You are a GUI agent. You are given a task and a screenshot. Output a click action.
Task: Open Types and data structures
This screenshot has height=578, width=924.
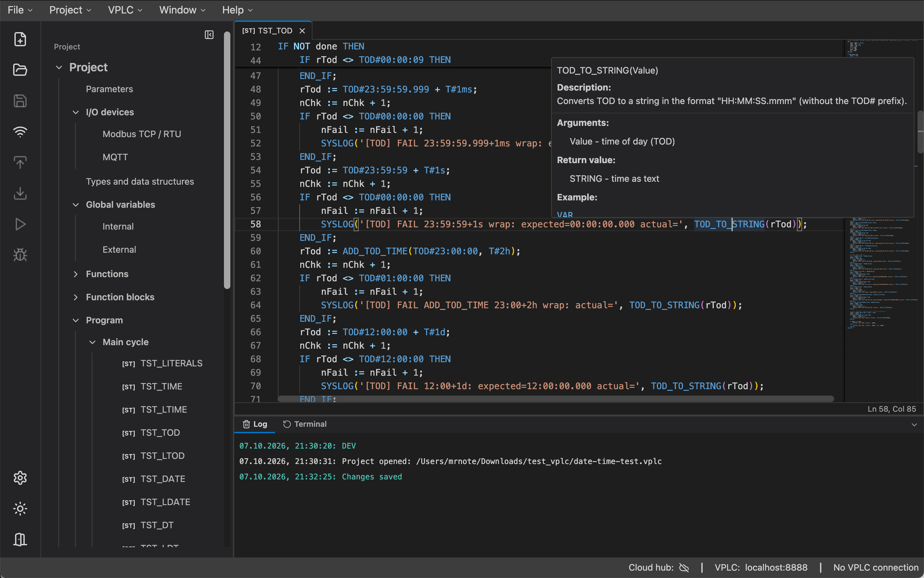tap(140, 181)
